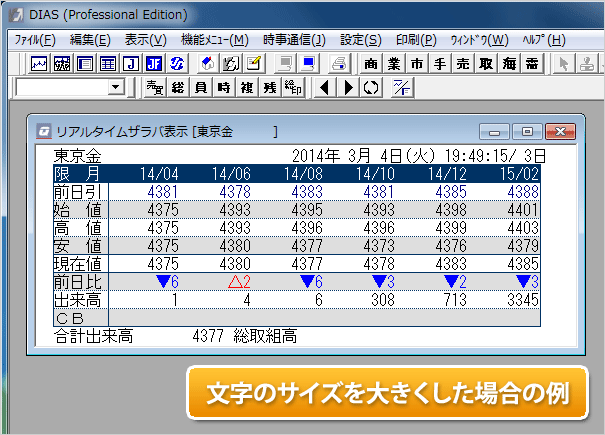Click the 売 toolbar button

(x=462, y=64)
